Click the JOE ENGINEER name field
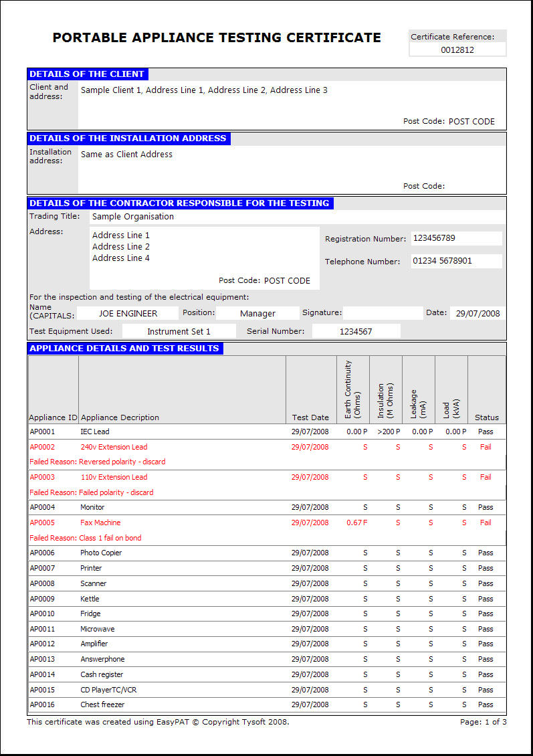 pyautogui.click(x=128, y=313)
